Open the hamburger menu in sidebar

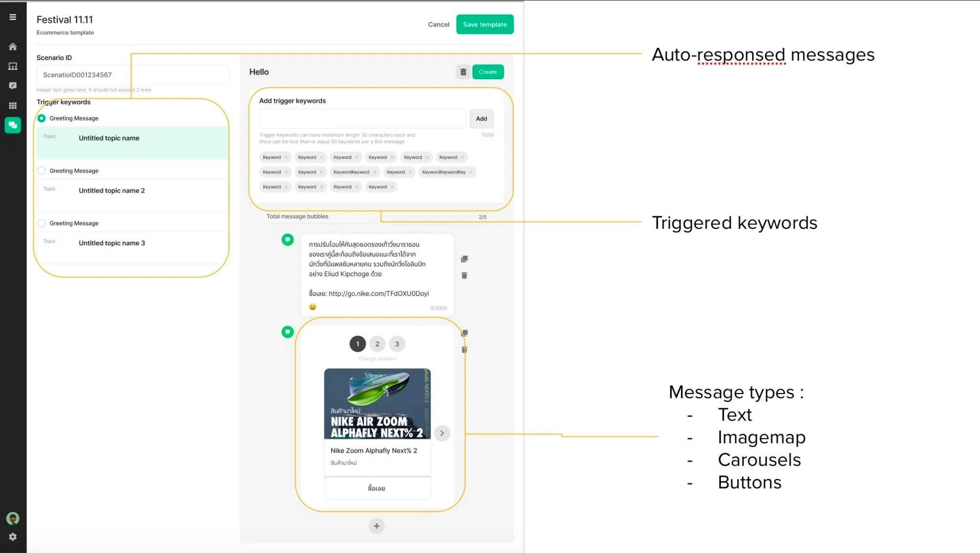click(x=13, y=17)
